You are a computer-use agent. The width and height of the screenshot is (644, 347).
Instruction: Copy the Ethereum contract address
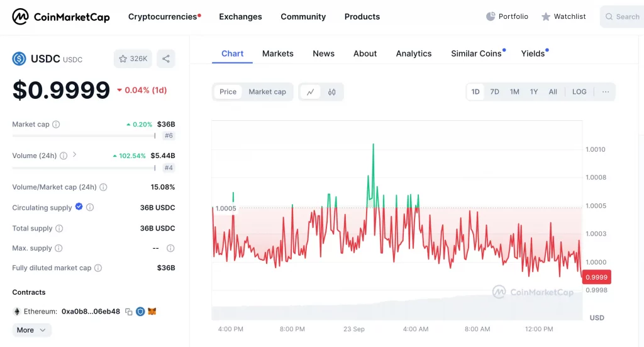[x=128, y=312]
